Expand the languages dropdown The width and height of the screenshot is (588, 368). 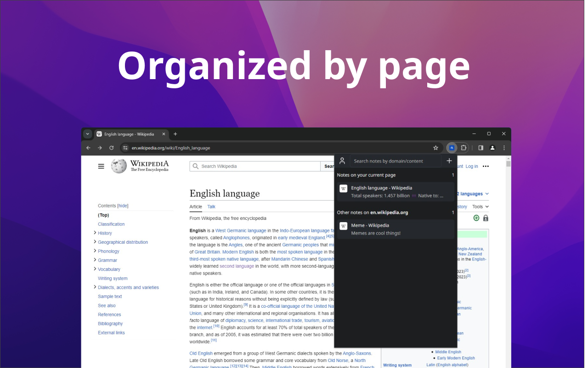473,194
